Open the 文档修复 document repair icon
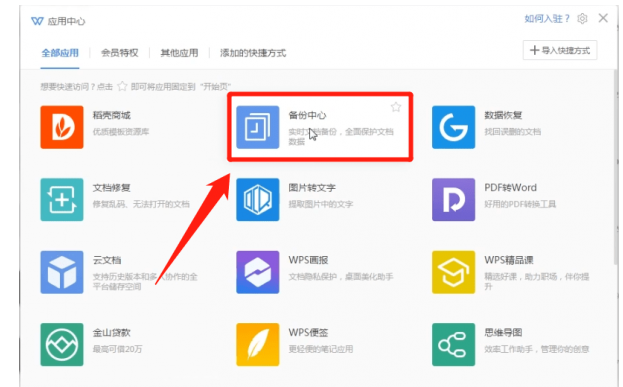 pyautogui.click(x=62, y=199)
